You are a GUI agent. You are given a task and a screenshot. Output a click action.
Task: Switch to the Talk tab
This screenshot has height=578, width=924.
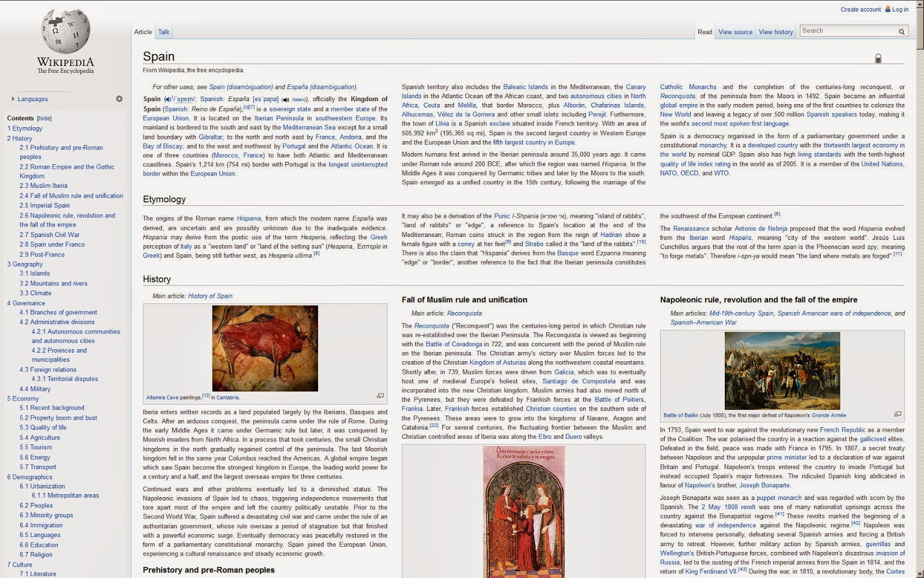click(x=163, y=31)
